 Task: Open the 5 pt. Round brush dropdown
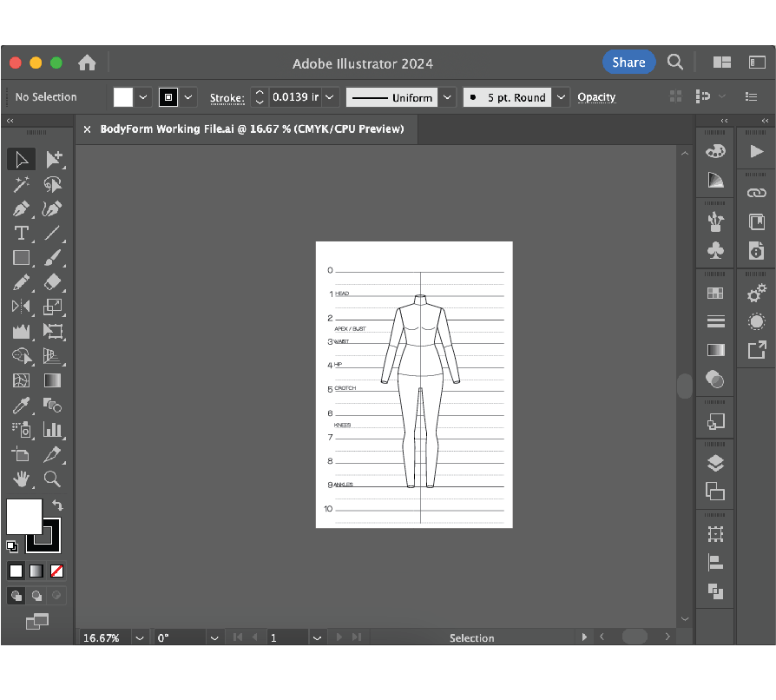[561, 97]
